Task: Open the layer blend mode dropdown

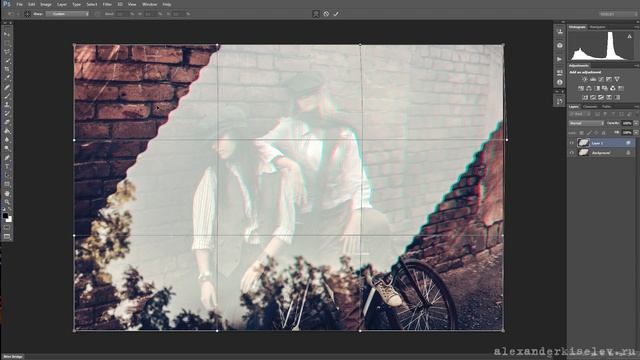Action: (x=586, y=123)
